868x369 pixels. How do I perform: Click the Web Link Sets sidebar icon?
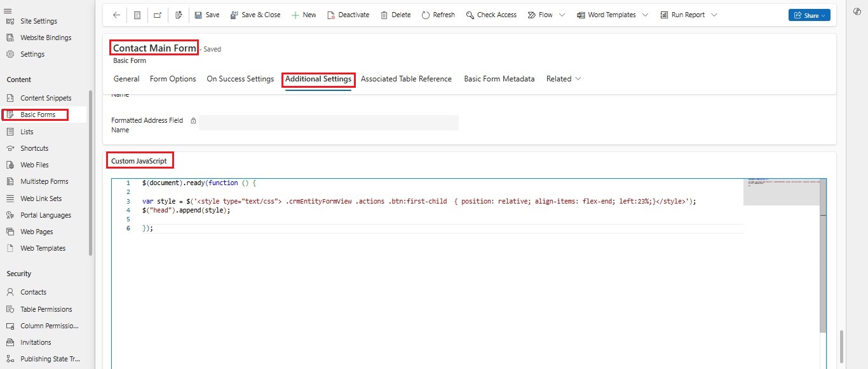tap(10, 198)
